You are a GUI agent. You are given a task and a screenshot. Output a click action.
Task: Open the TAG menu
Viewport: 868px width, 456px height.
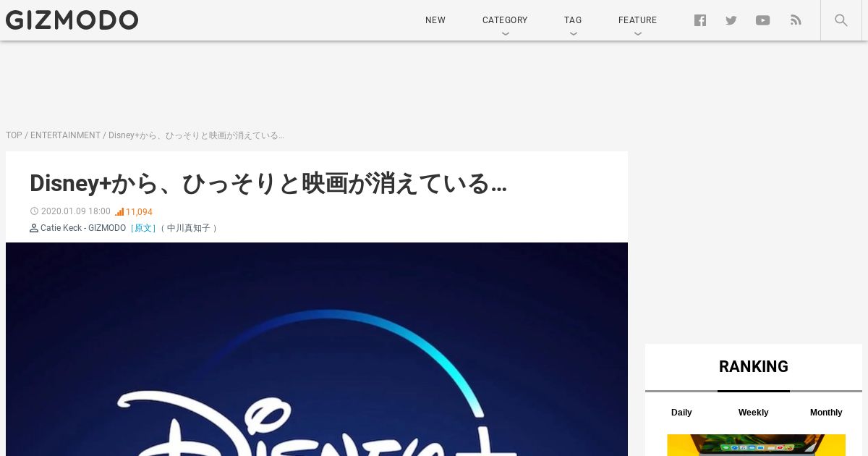pos(573,20)
